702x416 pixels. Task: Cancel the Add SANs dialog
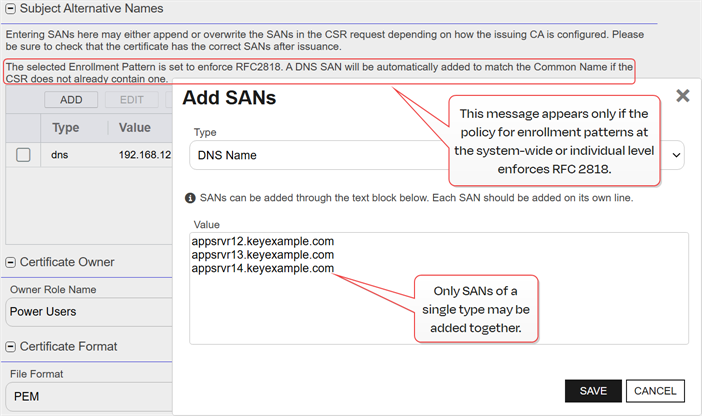coord(656,391)
